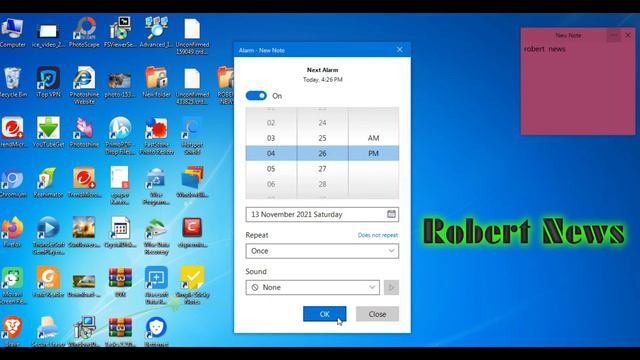Pick minute 27 in the minutes column

click(322, 169)
